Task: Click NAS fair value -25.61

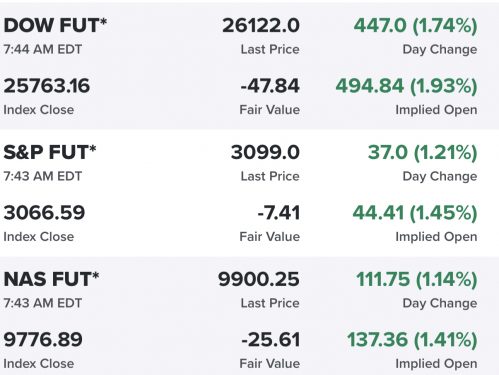Action: click(271, 340)
